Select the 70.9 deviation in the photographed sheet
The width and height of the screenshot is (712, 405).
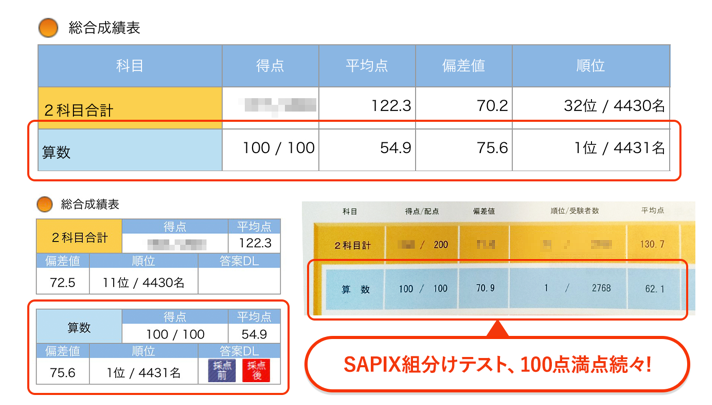tap(485, 288)
